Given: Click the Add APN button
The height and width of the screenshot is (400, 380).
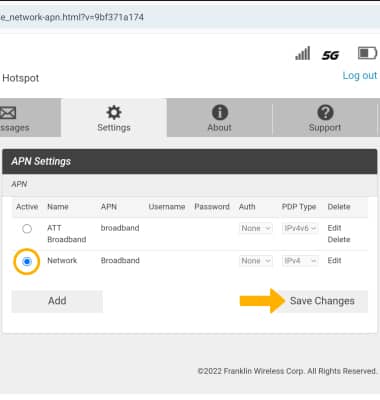Looking at the screenshot, I should click(57, 301).
